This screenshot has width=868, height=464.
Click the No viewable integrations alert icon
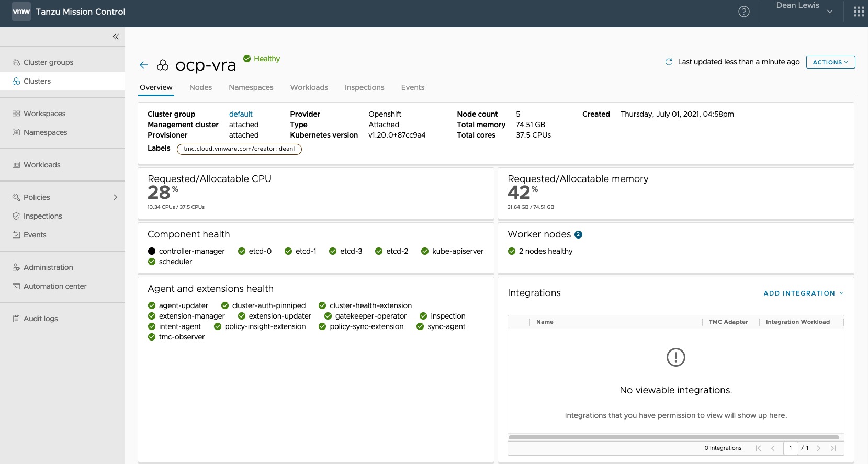(676, 357)
